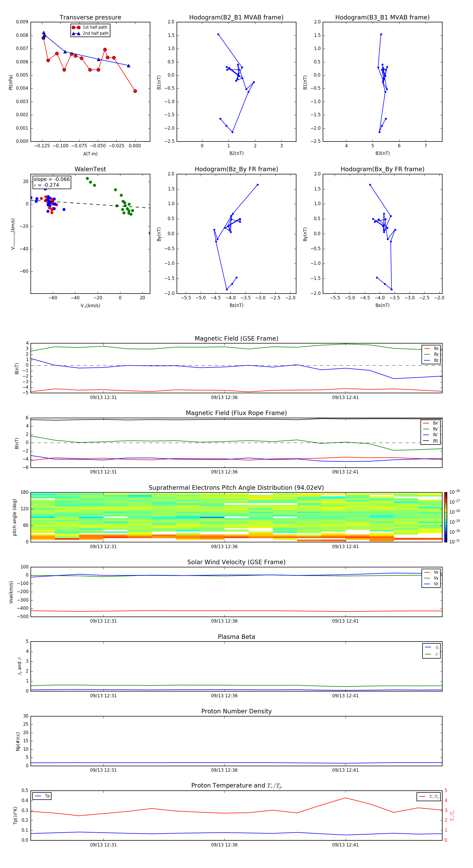Screen dimensions: 473x868
Task: Click "Bx'" legend entry in Flux Rope plot
Action: [431, 423]
